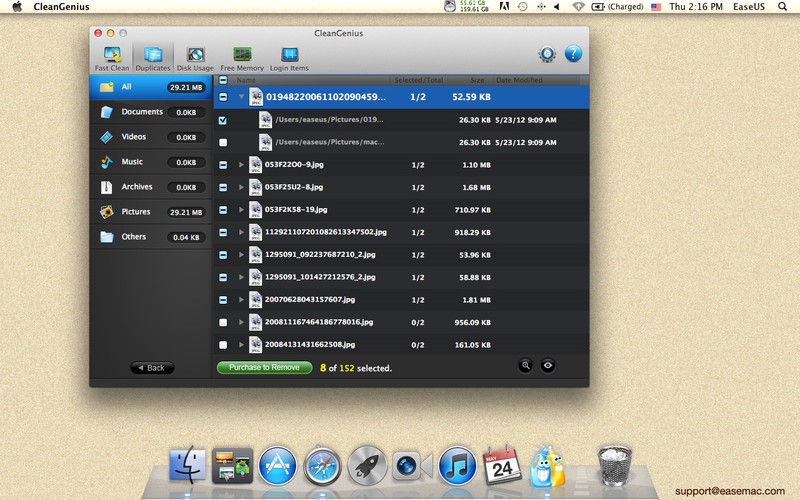Viewport: 800px width, 500px height.
Task: Click the magnifier reveal-in-Finder icon
Action: (526, 365)
